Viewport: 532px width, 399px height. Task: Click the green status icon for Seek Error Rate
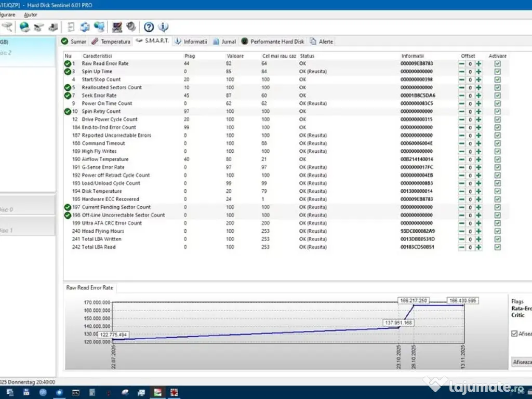[68, 96]
